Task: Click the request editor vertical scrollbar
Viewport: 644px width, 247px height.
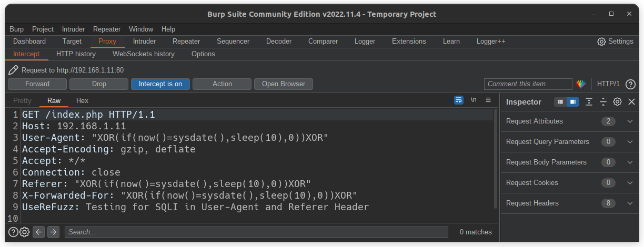Action: [x=495, y=158]
